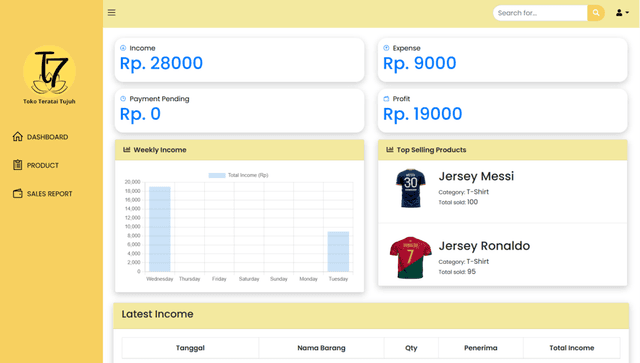
Task: Click the 'Penerima' column header
Action: coord(480,348)
